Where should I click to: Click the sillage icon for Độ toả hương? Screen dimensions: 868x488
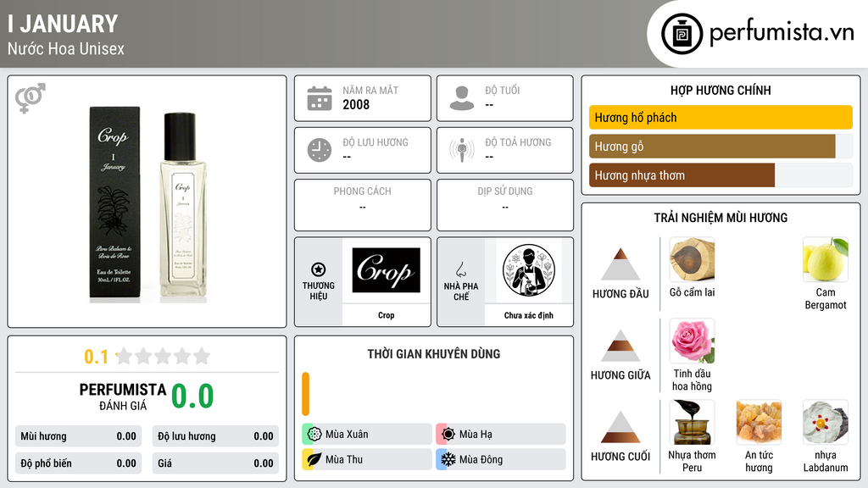[462, 150]
